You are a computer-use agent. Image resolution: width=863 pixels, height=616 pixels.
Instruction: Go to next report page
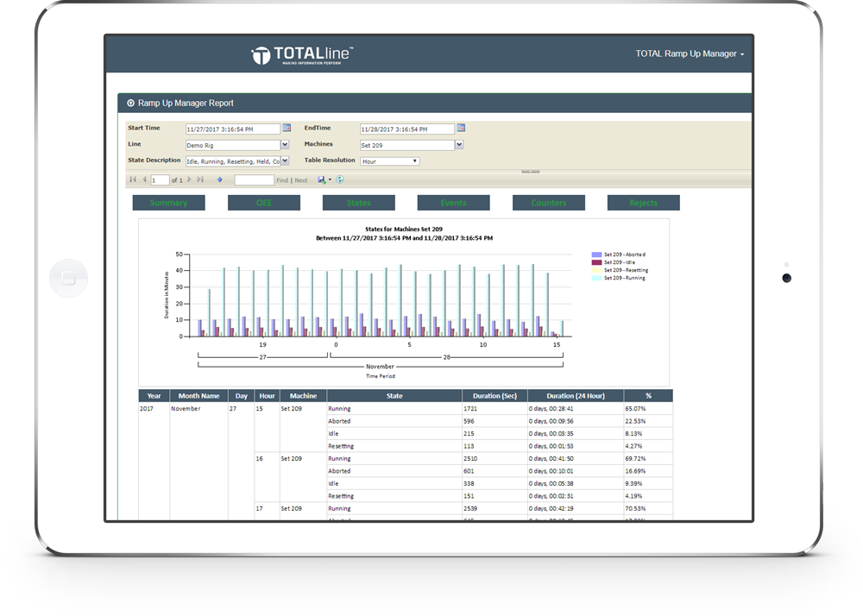tap(189, 179)
